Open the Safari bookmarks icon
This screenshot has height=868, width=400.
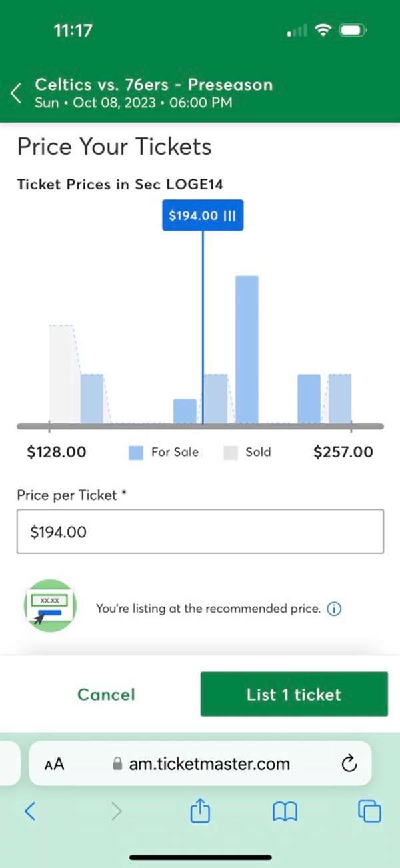285,811
